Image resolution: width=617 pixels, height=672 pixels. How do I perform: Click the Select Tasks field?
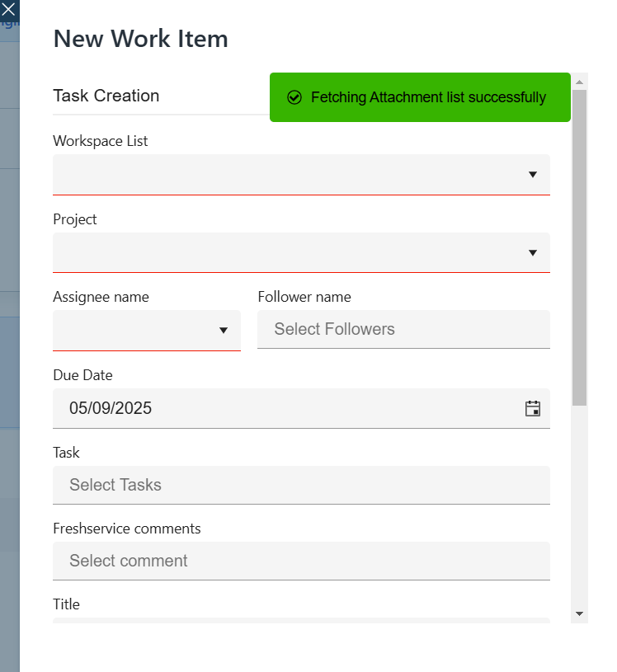301,485
